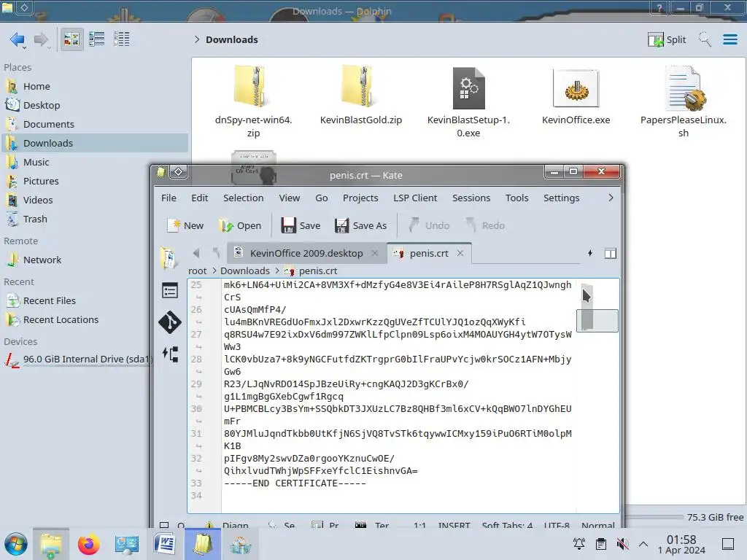Open Kate File menu
747x560 pixels.
pos(169,198)
